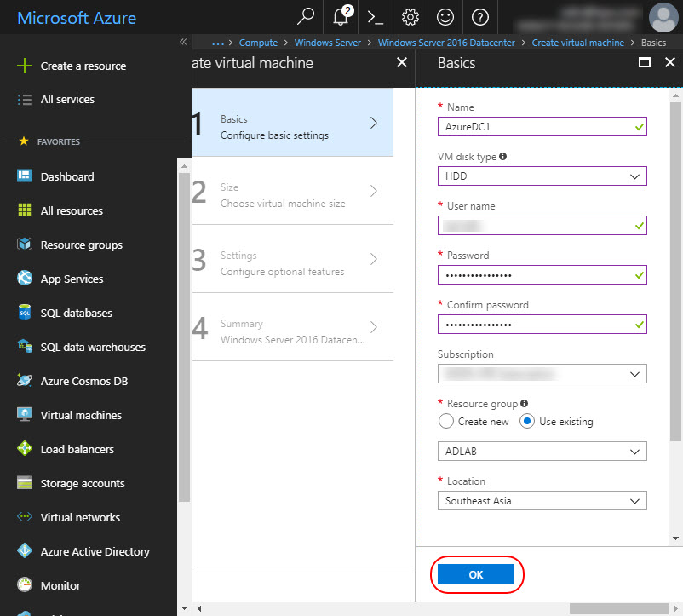The width and height of the screenshot is (683, 616).
Task: Open step 3 Settings optional features
Action: tap(293, 259)
